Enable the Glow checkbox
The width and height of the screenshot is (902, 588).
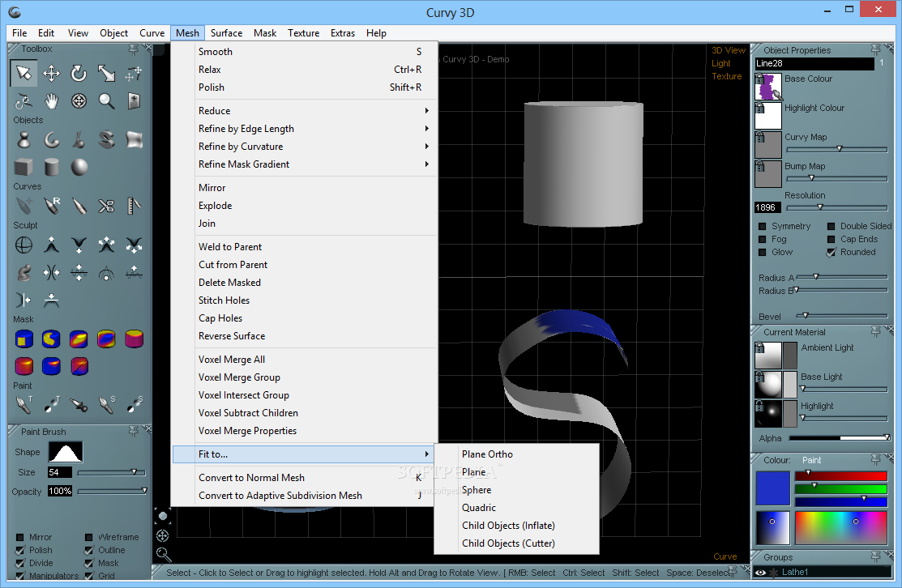pos(763,253)
